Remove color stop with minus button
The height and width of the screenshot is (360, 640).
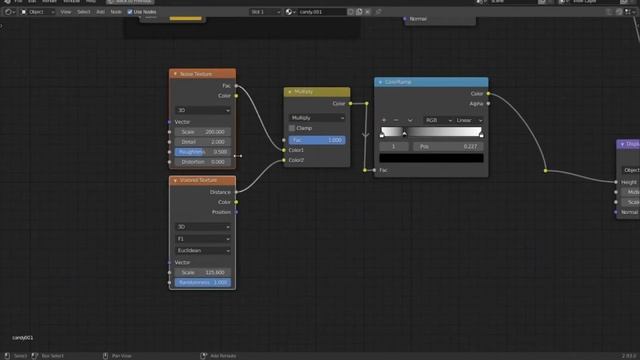[396, 120]
